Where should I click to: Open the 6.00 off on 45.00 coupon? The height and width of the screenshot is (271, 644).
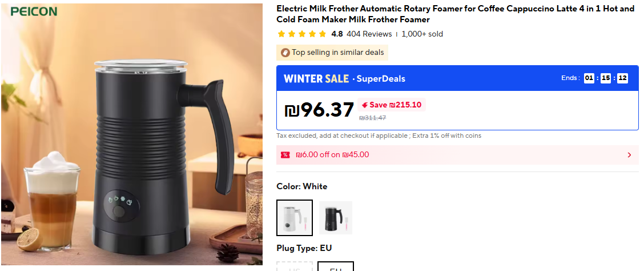(x=457, y=155)
